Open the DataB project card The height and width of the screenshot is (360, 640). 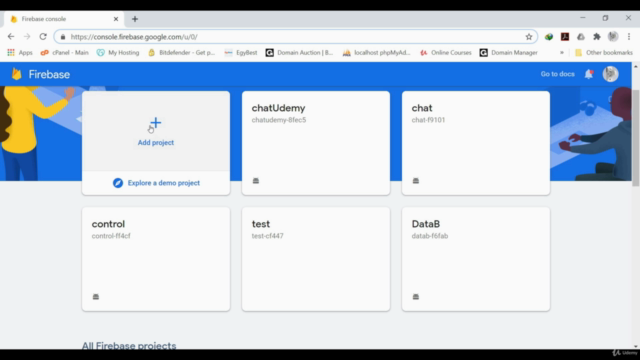tap(476, 259)
